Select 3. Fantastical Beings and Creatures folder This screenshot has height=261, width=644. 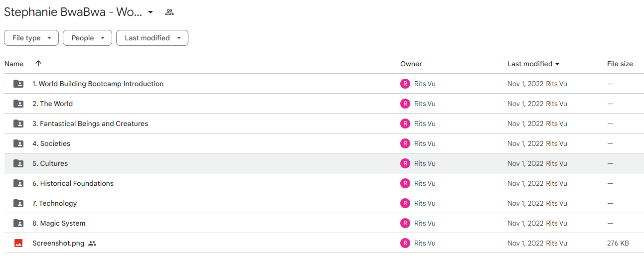[323, 124]
